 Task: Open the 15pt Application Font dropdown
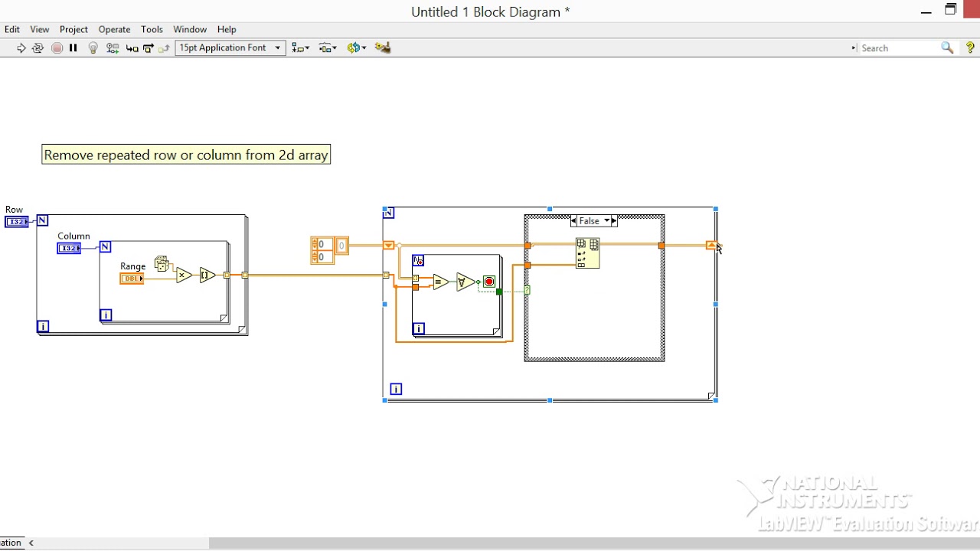[x=230, y=47]
